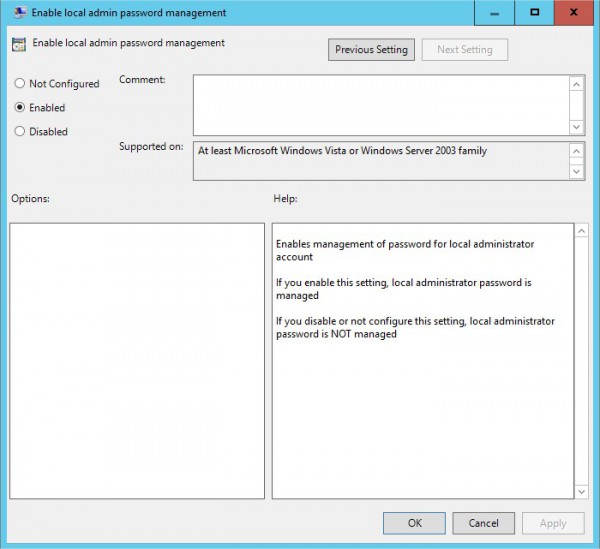This screenshot has height=549, width=600.
Task: Click the 'Supported on:' label
Action: pyautogui.click(x=151, y=147)
